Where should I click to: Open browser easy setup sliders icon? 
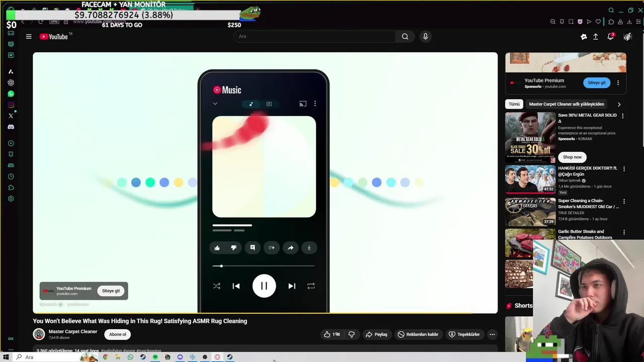pyautogui.click(x=639, y=22)
